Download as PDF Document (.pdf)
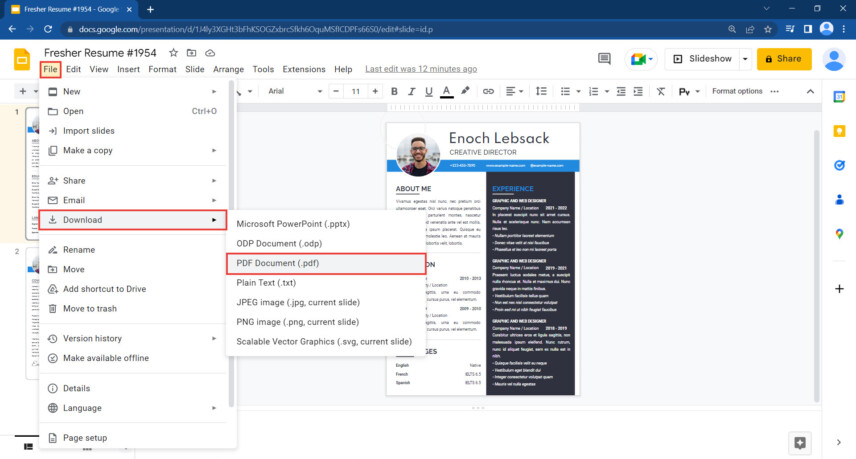 (x=326, y=263)
